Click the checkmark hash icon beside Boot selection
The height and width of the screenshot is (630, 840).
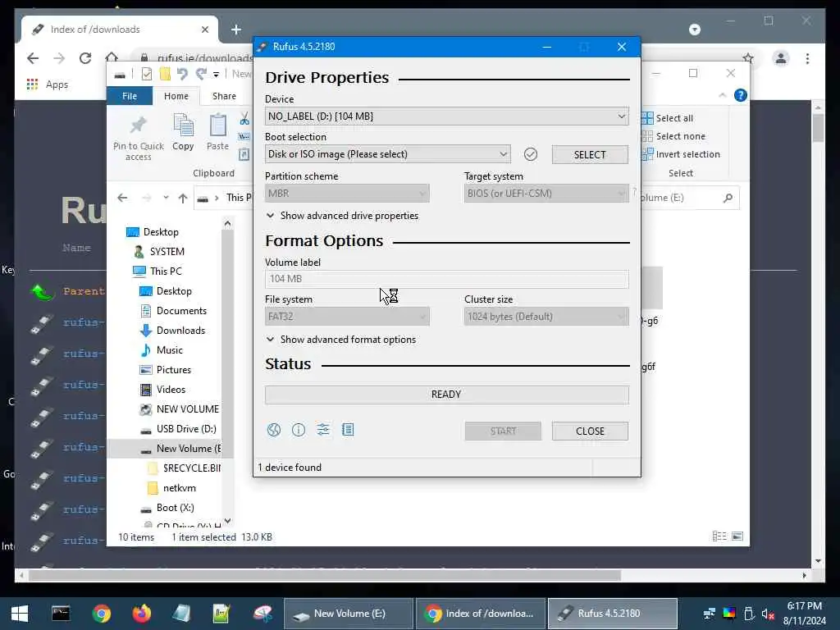(531, 154)
